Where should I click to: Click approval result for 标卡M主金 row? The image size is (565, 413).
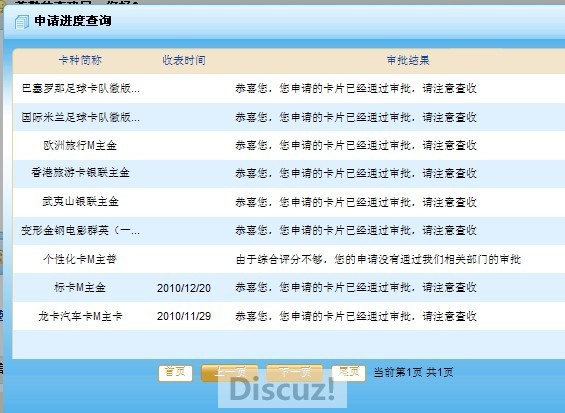pos(356,287)
